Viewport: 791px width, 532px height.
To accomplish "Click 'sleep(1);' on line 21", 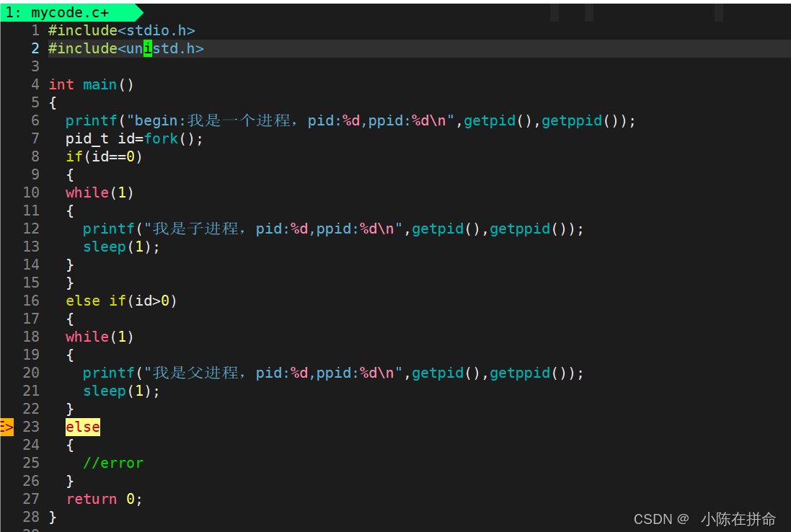I will pos(121,391).
